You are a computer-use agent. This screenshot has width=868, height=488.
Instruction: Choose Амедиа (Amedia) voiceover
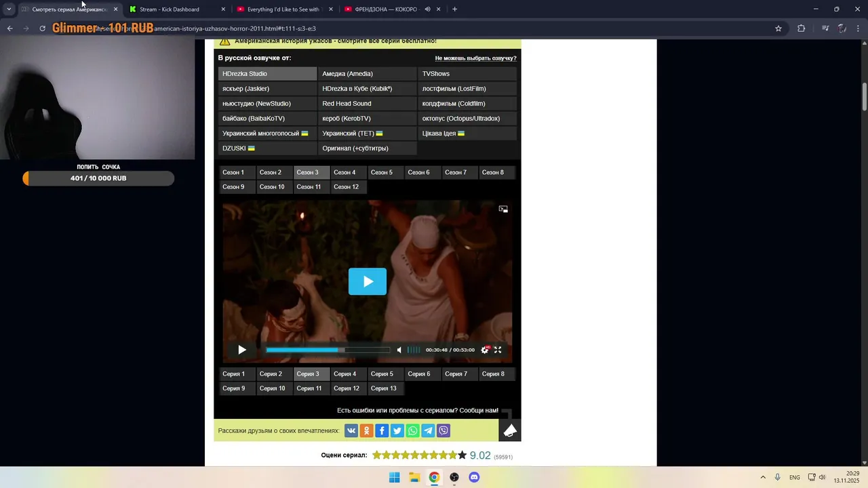click(367, 73)
